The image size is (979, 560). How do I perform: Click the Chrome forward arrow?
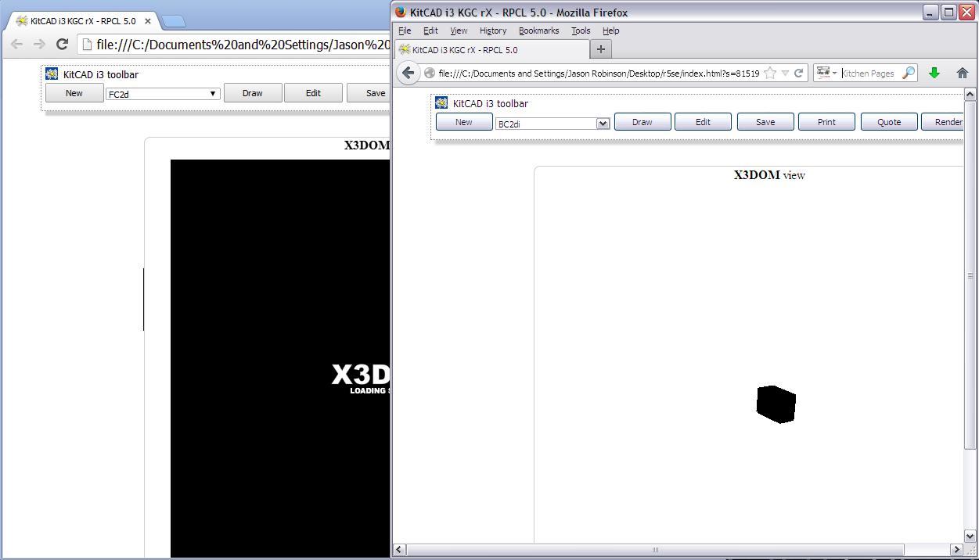pos(39,44)
